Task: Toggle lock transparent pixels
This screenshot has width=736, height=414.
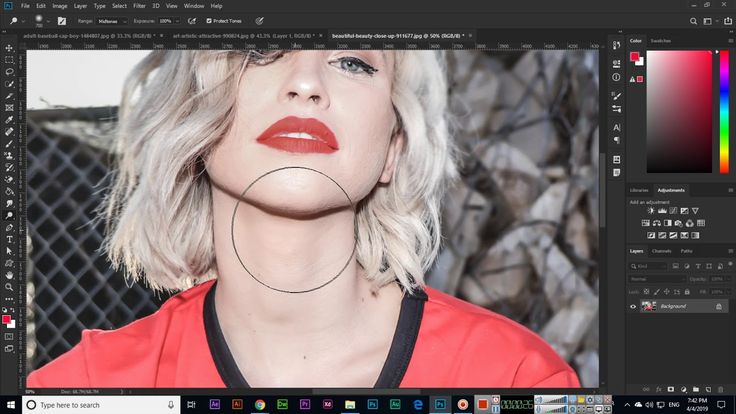Action: click(646, 292)
